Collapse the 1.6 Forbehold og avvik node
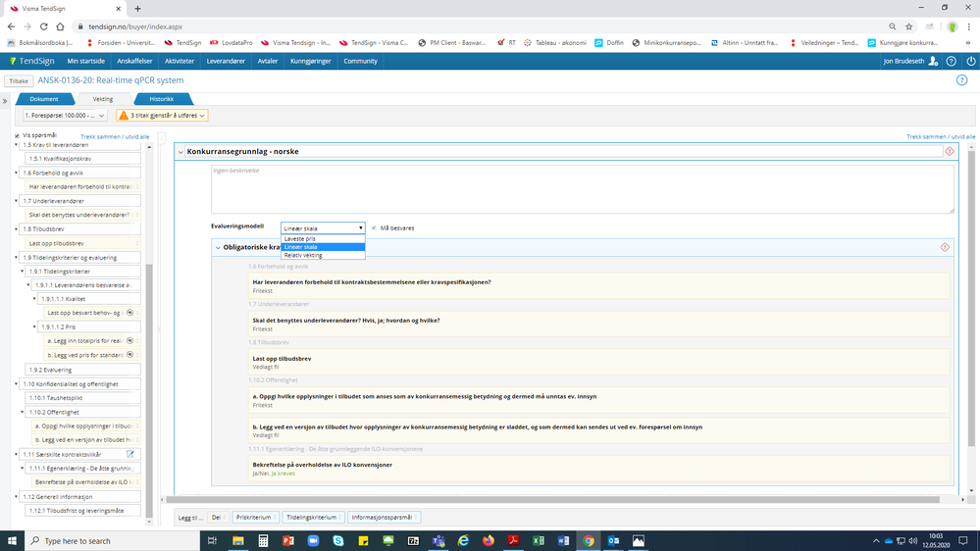 tap(17, 174)
